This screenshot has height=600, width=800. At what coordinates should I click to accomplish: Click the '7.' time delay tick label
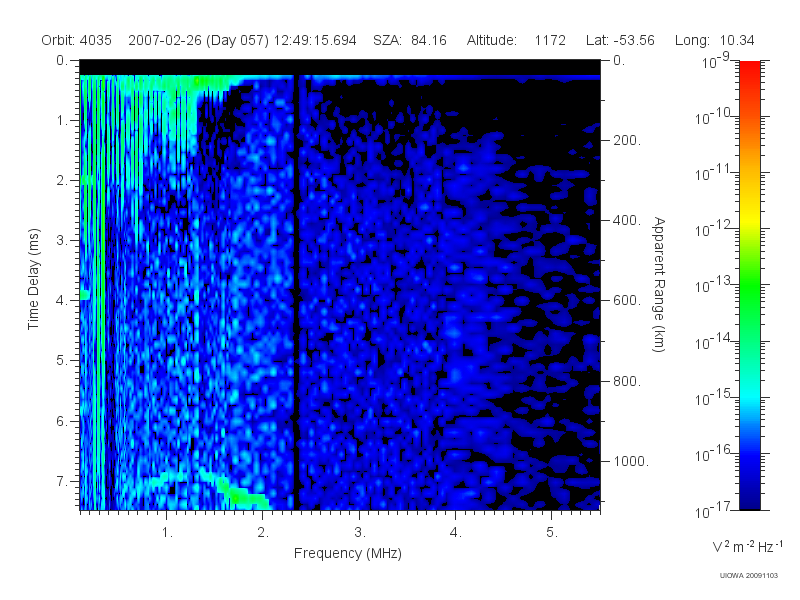click(x=62, y=482)
